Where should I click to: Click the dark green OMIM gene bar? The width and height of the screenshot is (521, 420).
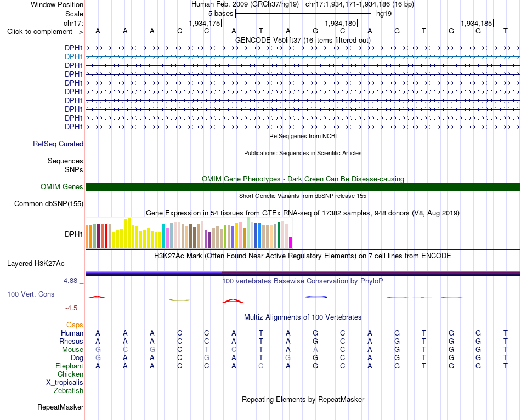(303, 186)
